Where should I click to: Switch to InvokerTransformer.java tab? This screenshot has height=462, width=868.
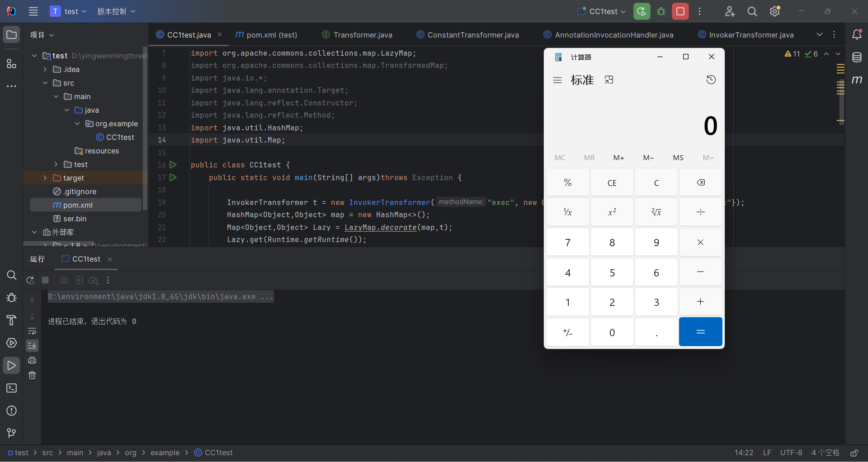point(745,35)
